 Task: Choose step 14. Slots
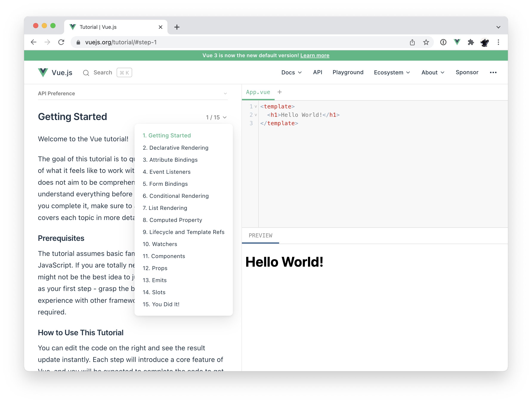154,292
